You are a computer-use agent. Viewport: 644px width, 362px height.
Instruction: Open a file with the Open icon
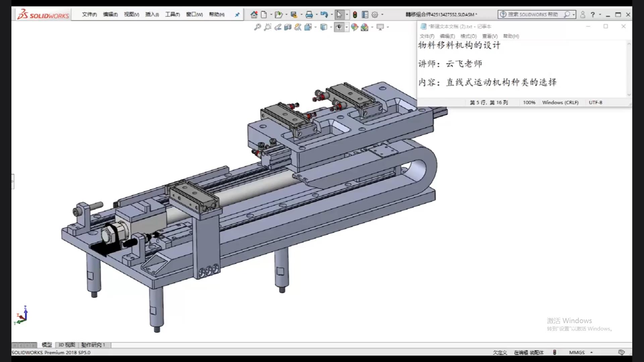pyautogui.click(x=278, y=14)
